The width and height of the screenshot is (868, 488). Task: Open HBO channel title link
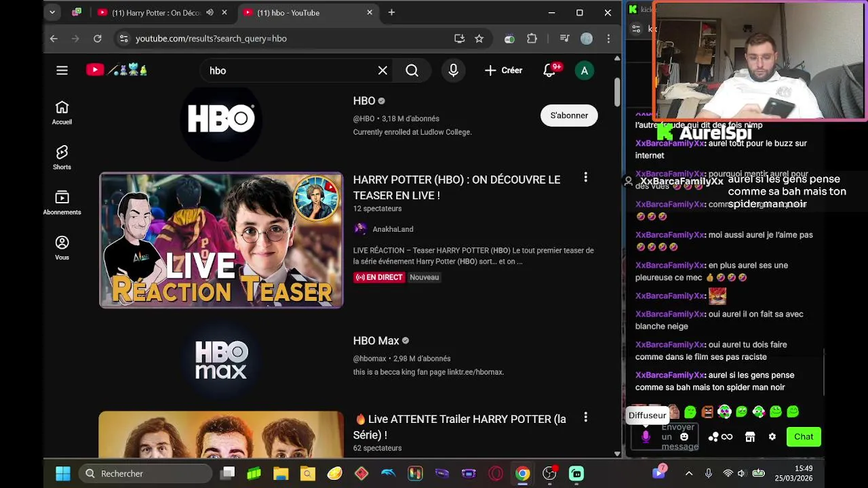coord(364,100)
